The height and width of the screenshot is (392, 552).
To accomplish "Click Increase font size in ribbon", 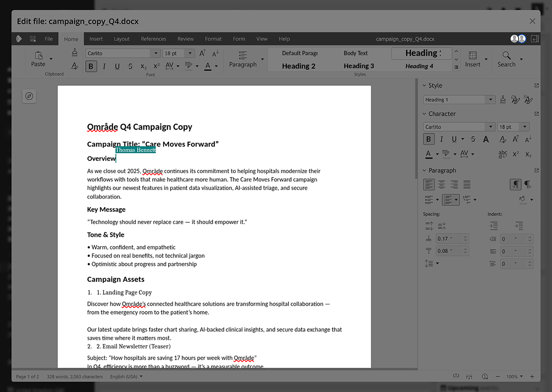I will tap(202, 53).
